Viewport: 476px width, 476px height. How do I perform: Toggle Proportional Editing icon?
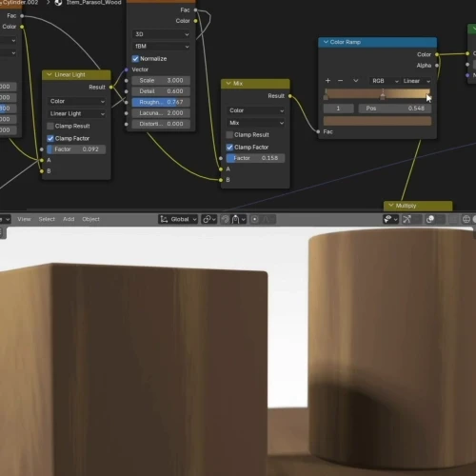tap(254, 219)
